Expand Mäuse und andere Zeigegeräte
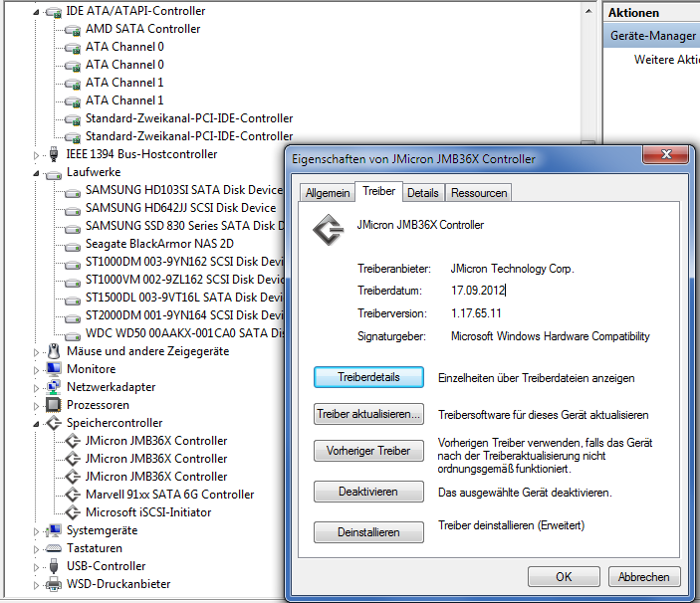The height and width of the screenshot is (603, 700). click(36, 352)
